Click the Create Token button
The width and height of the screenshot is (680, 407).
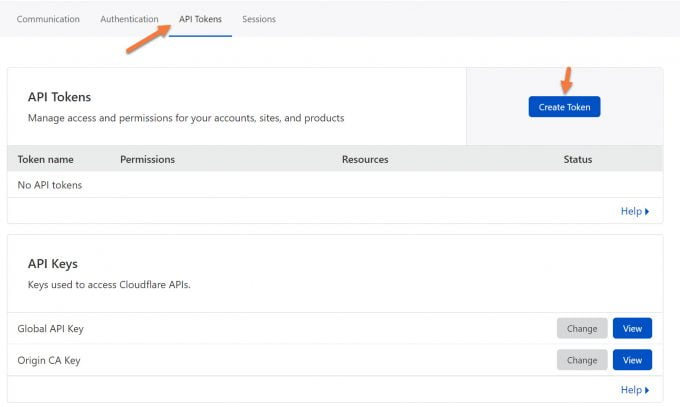click(x=564, y=107)
